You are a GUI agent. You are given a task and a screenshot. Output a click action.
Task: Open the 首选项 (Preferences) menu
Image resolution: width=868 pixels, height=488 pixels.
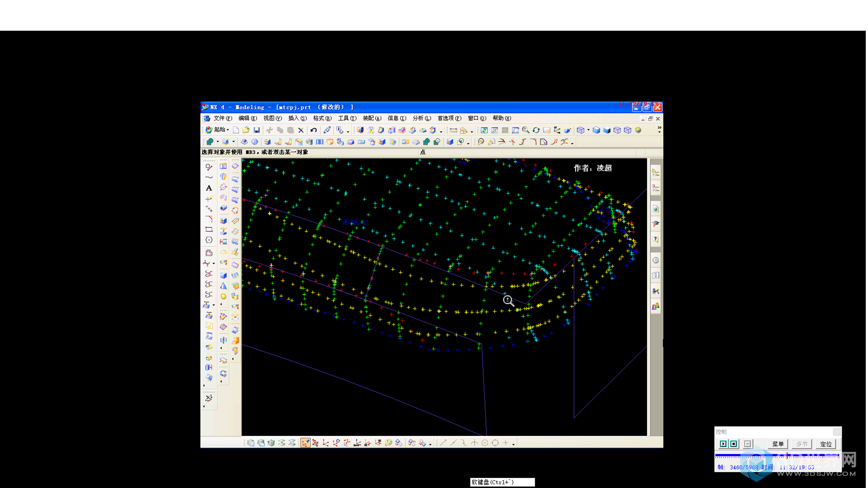point(449,118)
